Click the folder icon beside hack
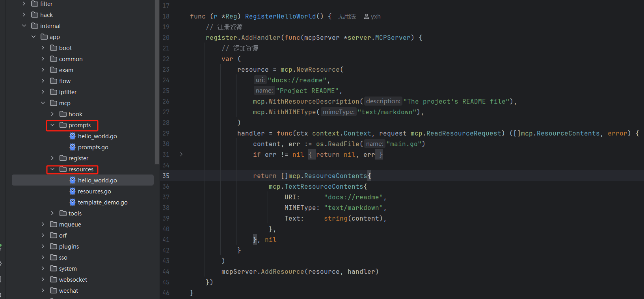The height and width of the screenshot is (299, 644). [x=35, y=15]
